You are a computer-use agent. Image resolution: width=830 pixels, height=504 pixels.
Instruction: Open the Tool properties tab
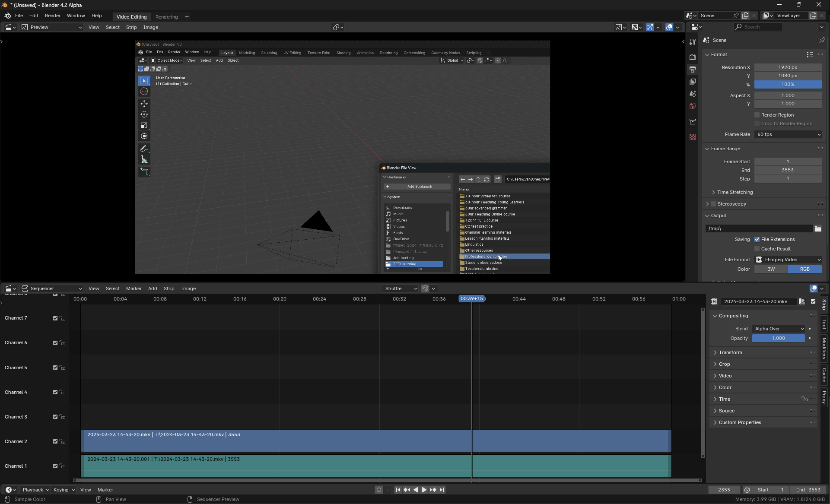click(693, 42)
